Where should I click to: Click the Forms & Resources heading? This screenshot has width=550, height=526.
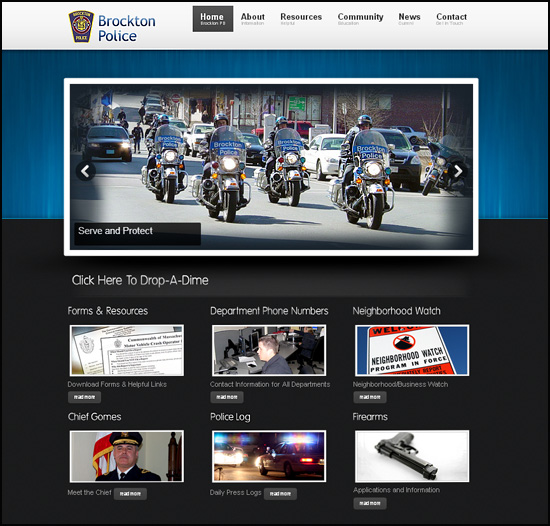(x=108, y=311)
